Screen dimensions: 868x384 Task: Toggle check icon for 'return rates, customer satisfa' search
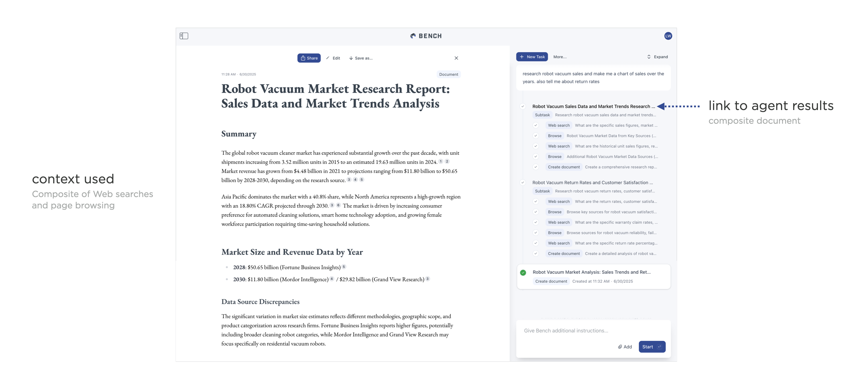coord(536,202)
